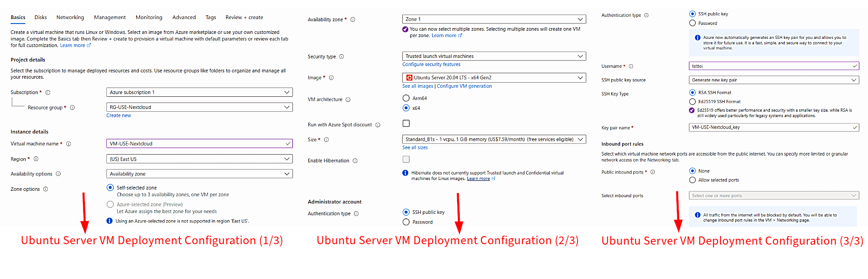Switch to the Networking tab
The width and height of the screenshot is (868, 279).
coord(70,17)
